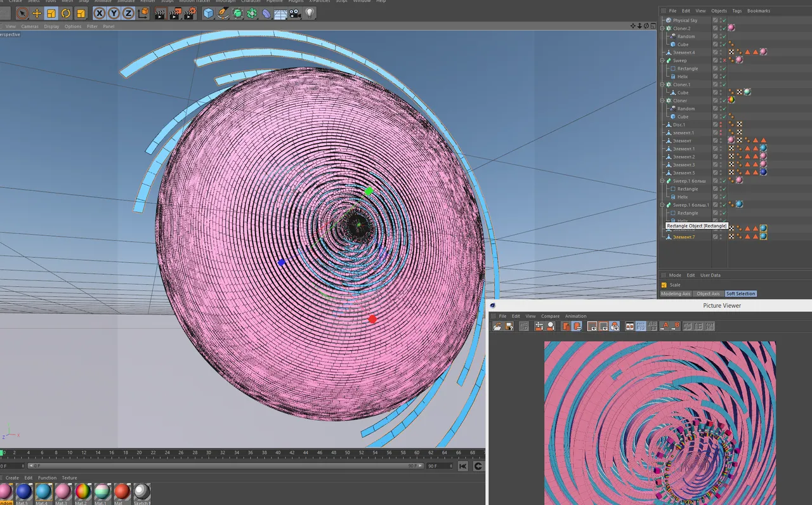Viewport: 812px width, 505px height.
Task: Activate the Rotate tool
Action: pyautogui.click(x=66, y=13)
